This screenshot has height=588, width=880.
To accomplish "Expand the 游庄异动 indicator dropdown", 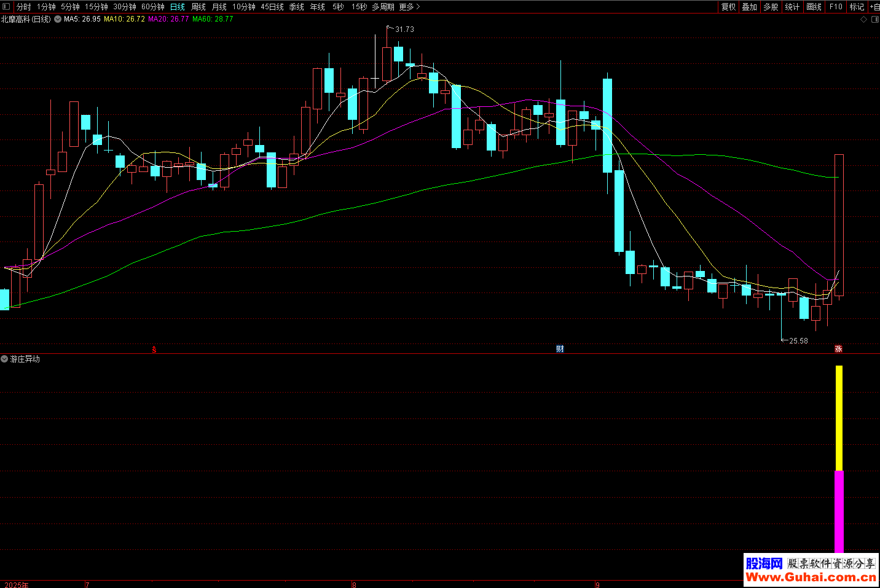I will [x=5, y=359].
